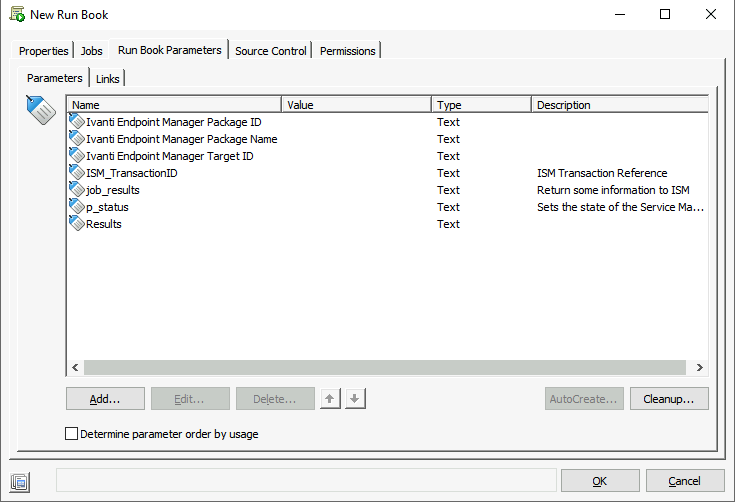736x502 pixels.
Task: Click the tag icon next to Results parameter
Action: click(x=77, y=223)
